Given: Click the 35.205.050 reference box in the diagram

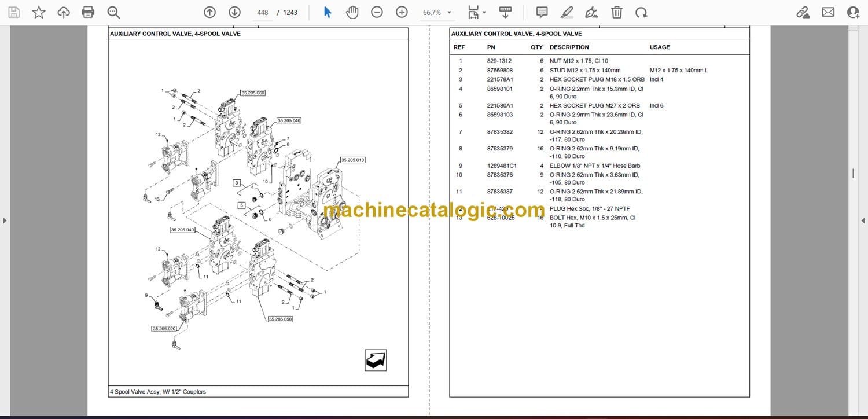Looking at the screenshot, I should (x=280, y=319).
